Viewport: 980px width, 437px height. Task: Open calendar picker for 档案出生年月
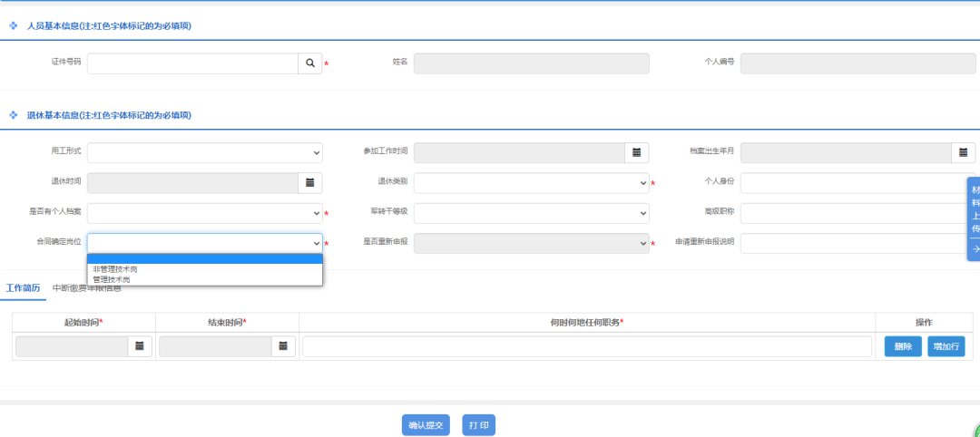tap(963, 152)
